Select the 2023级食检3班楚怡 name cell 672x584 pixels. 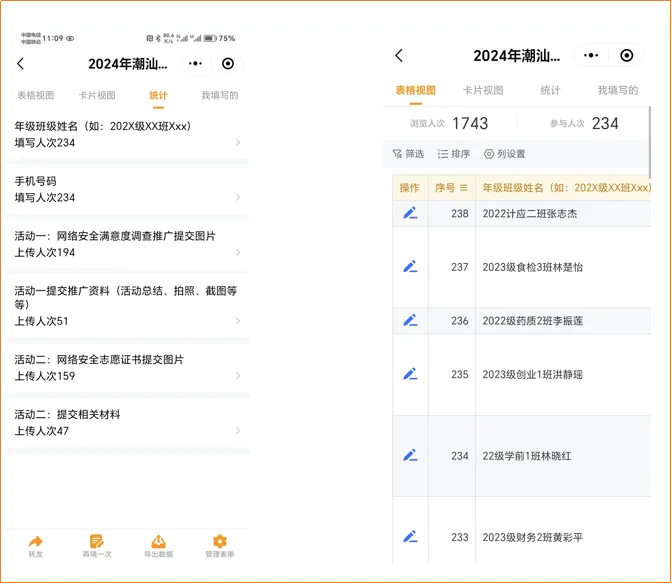[x=560, y=267]
